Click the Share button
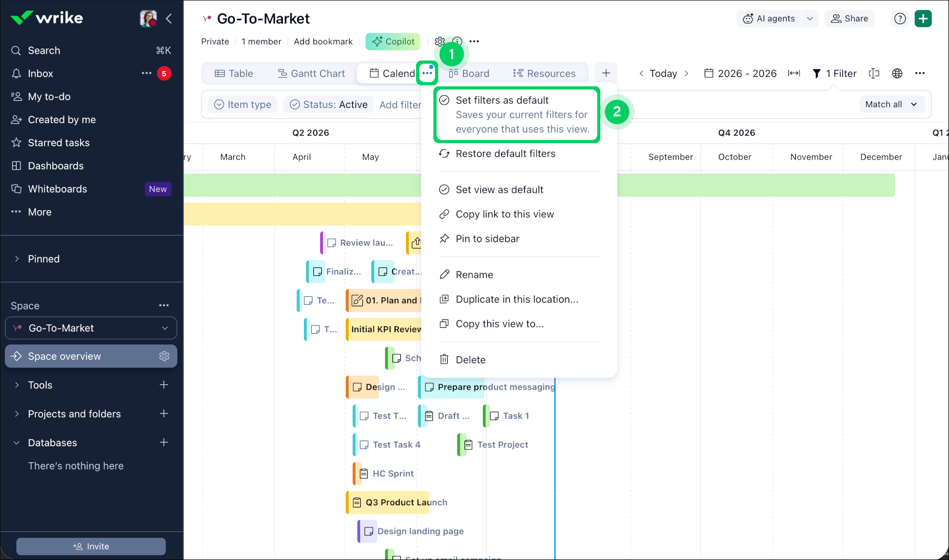This screenshot has width=949, height=560. (x=849, y=18)
